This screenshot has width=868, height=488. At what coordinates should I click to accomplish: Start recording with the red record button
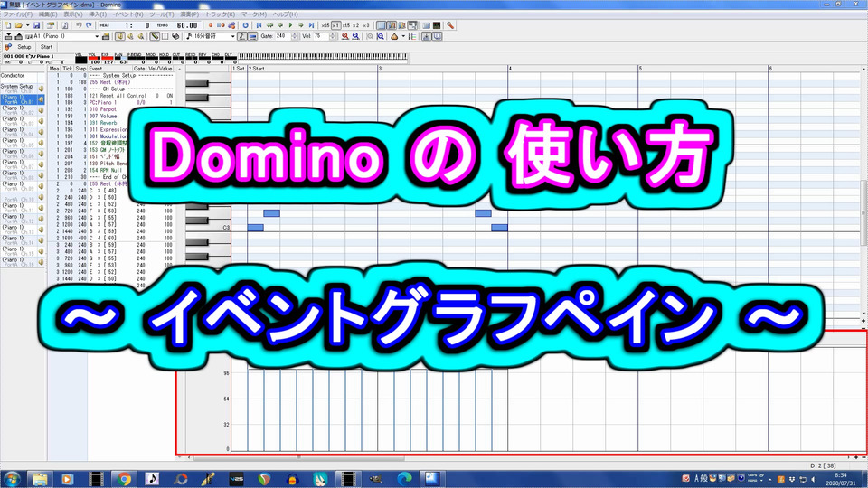coord(211,25)
